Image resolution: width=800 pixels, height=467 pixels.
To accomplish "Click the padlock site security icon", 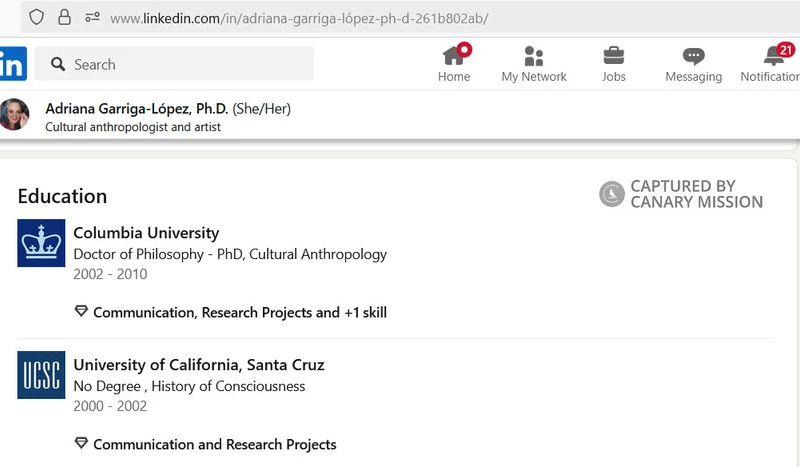I will [64, 17].
